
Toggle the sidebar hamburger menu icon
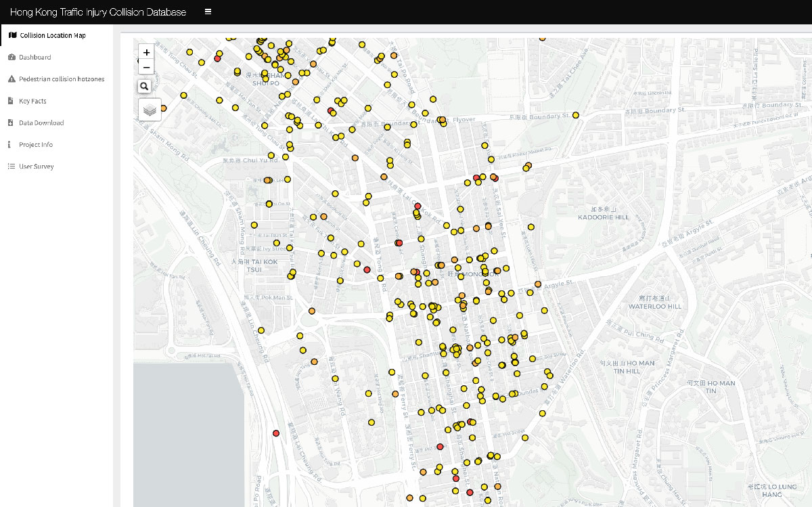pos(208,12)
